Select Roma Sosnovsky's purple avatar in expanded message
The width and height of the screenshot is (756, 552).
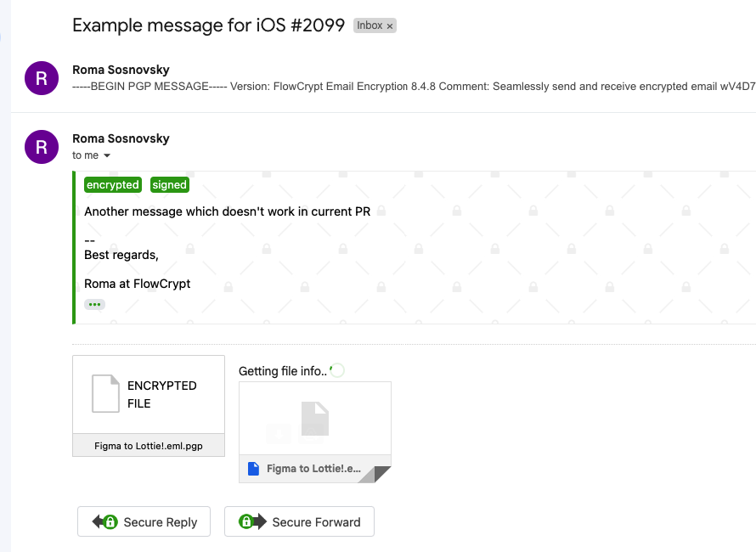coord(41,146)
